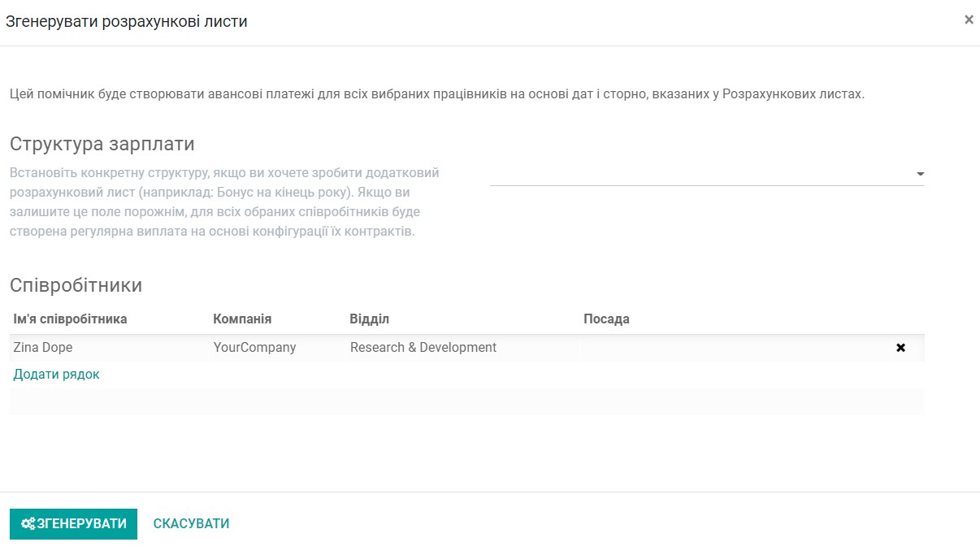980x555 pixels.
Task: Click the Відділ column header
Action: coord(369,319)
